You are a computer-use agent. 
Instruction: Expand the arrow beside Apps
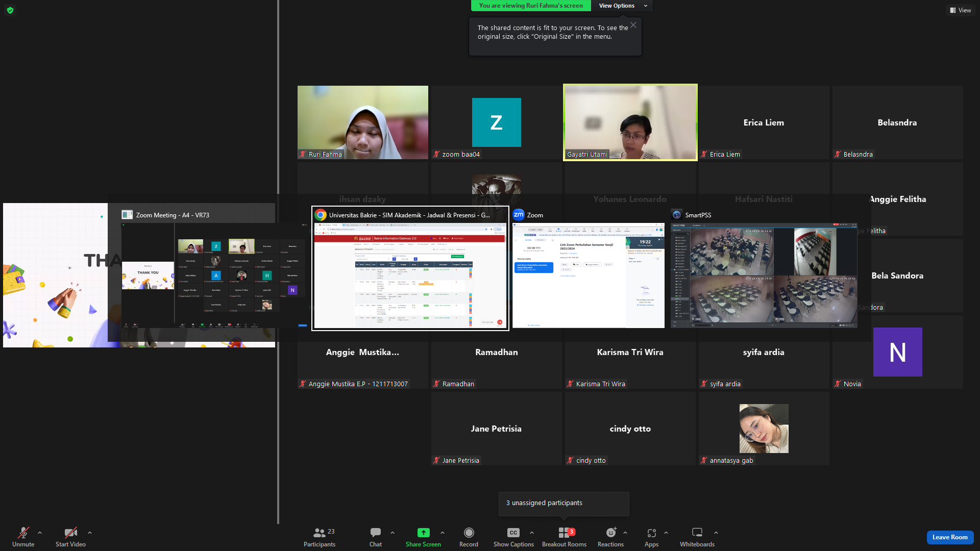coord(666,533)
